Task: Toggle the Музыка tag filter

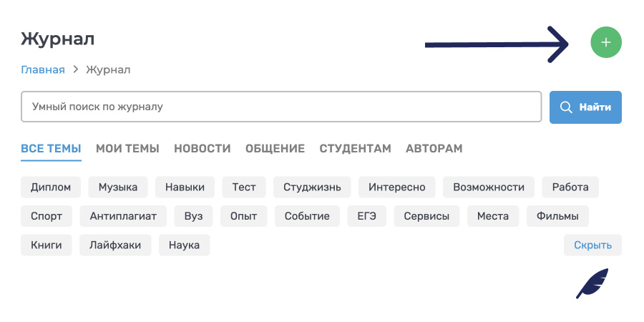Action: pyautogui.click(x=118, y=187)
